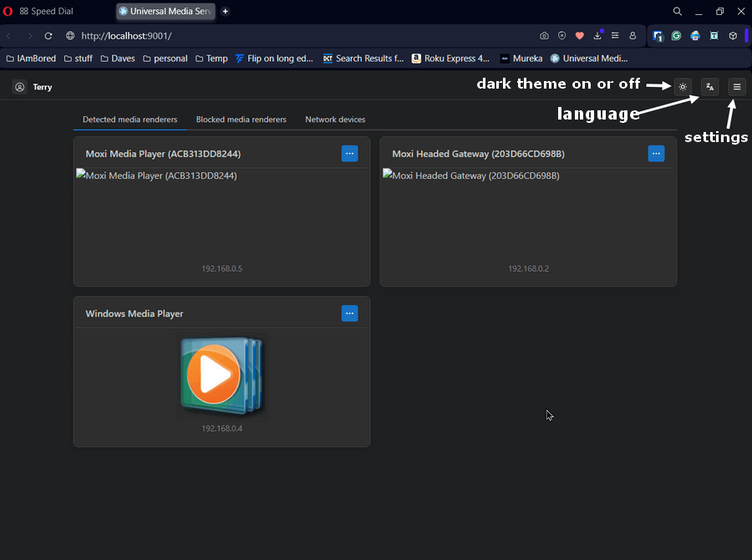The height and width of the screenshot is (560, 752).
Task: Open actions menu for Moxi Headed Gateway
Action: coord(656,154)
